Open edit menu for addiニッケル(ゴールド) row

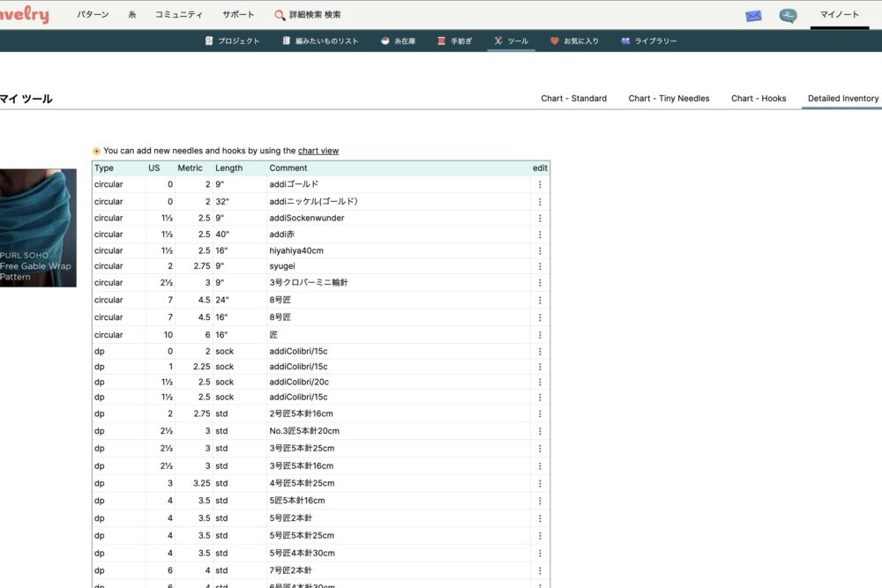540,202
